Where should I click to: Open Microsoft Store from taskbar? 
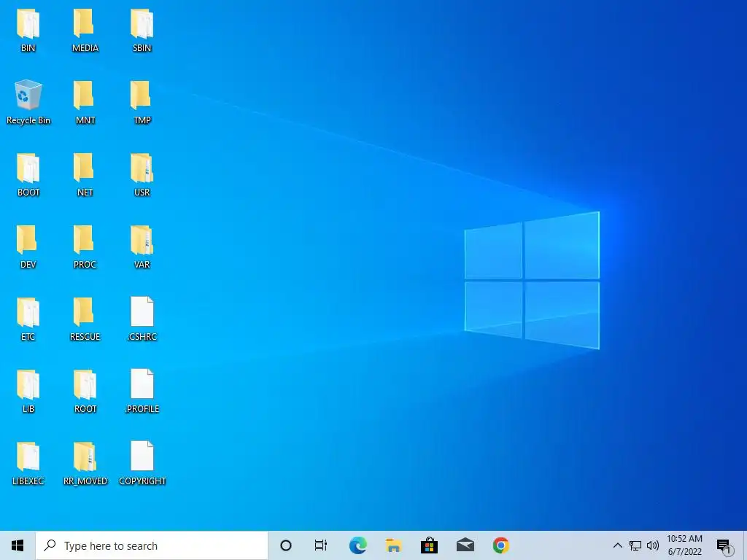(x=429, y=545)
